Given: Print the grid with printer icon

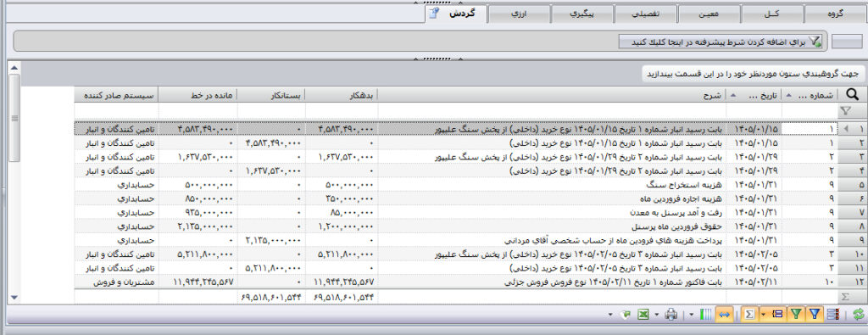Looking at the screenshot, I should click(671, 315).
